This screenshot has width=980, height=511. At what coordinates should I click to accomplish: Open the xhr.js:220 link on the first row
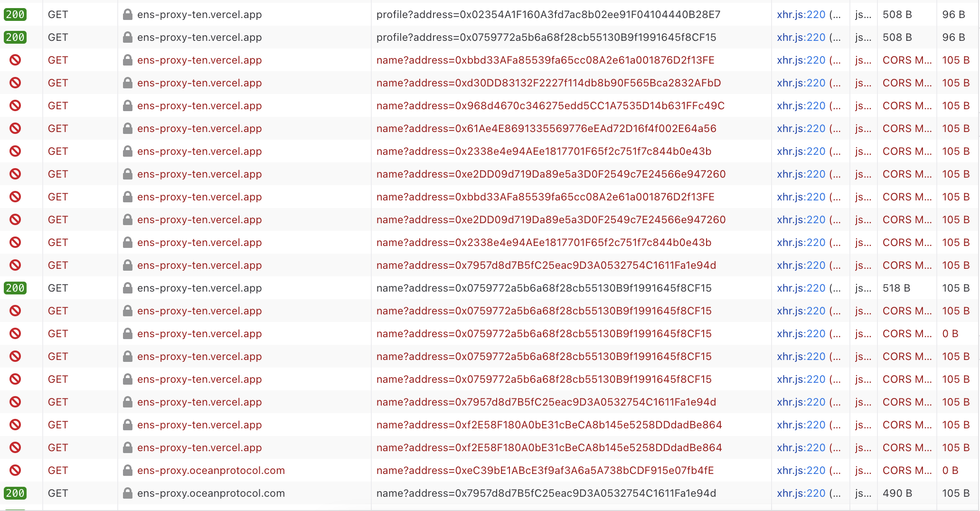coord(801,14)
